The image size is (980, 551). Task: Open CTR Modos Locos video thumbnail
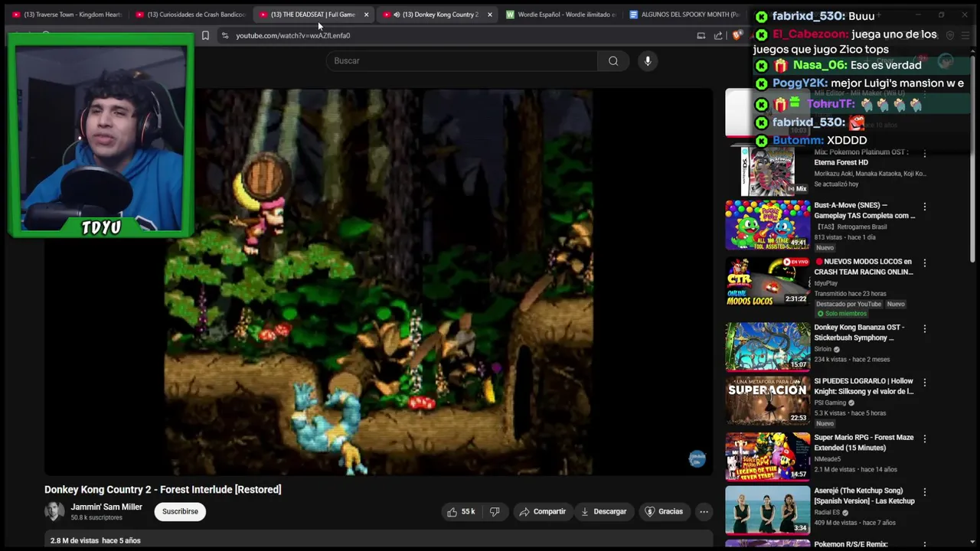pos(767,281)
